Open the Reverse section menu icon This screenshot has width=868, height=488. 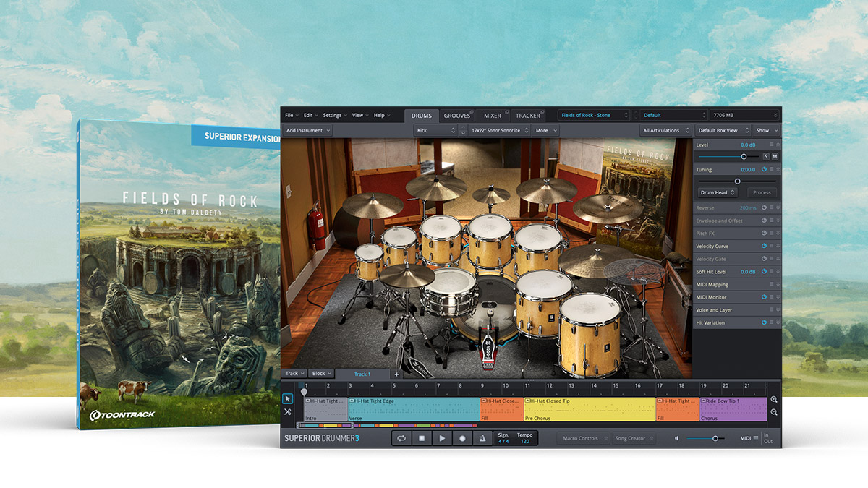pyautogui.click(x=771, y=207)
